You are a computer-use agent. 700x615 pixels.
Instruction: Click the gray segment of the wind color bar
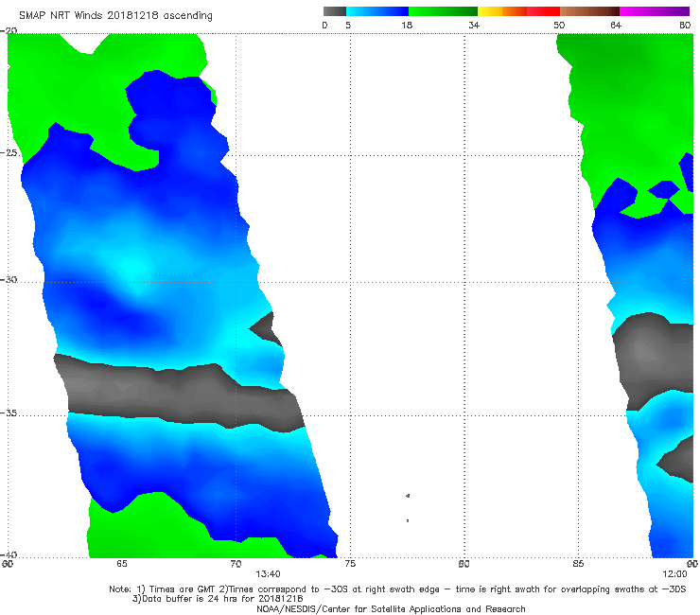334,11
